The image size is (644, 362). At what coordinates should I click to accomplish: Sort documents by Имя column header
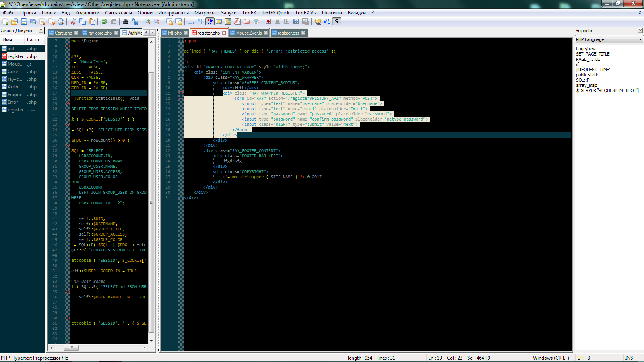[x=12, y=40]
